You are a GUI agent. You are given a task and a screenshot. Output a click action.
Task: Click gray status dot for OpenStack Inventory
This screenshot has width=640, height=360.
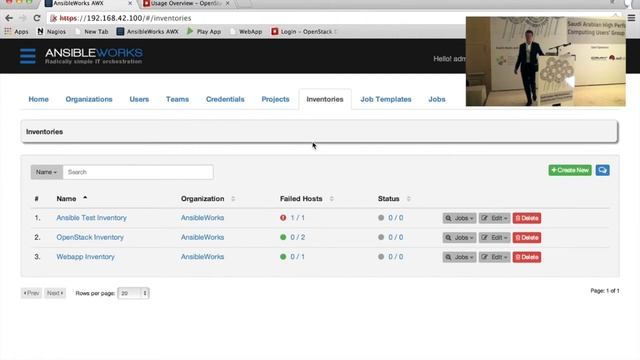point(381,237)
